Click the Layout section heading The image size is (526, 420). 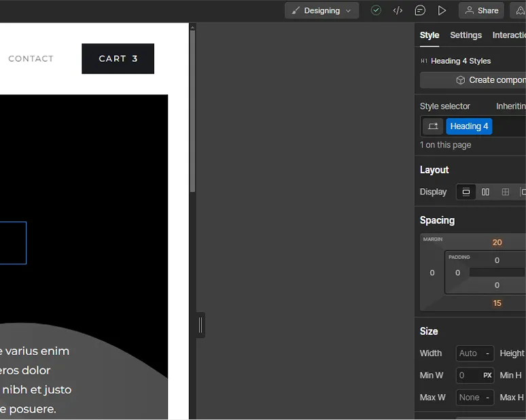tap(434, 170)
